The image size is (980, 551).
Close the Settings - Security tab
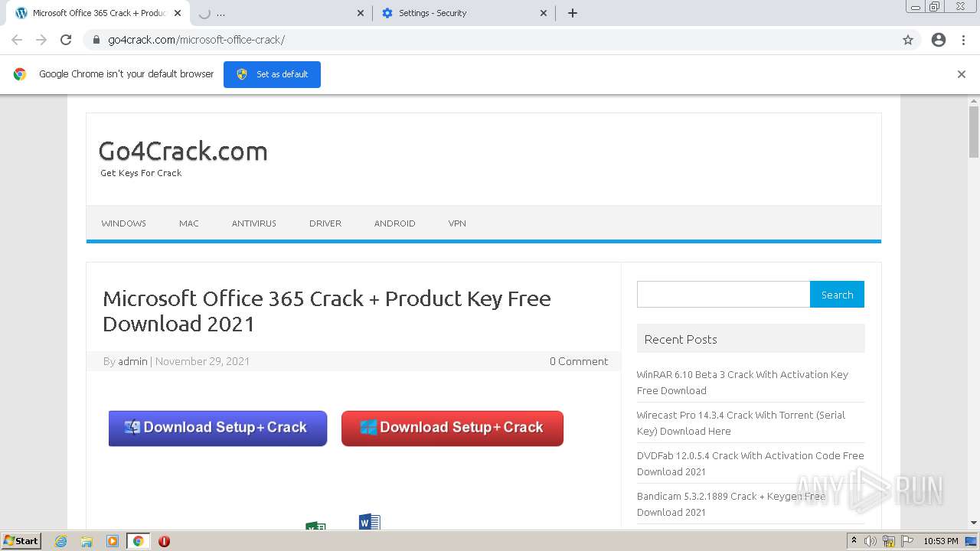coord(544,13)
